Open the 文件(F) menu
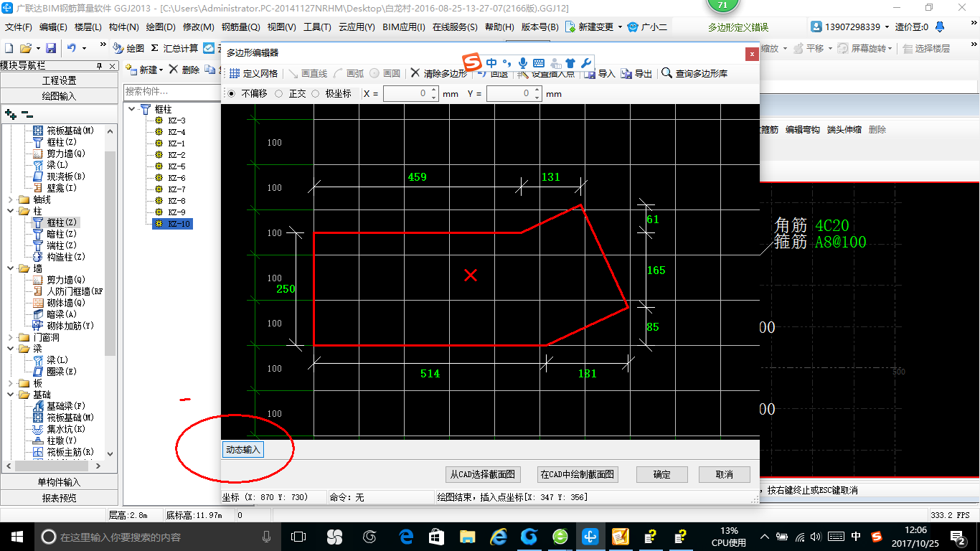Image resolution: width=980 pixels, height=551 pixels. (18, 27)
